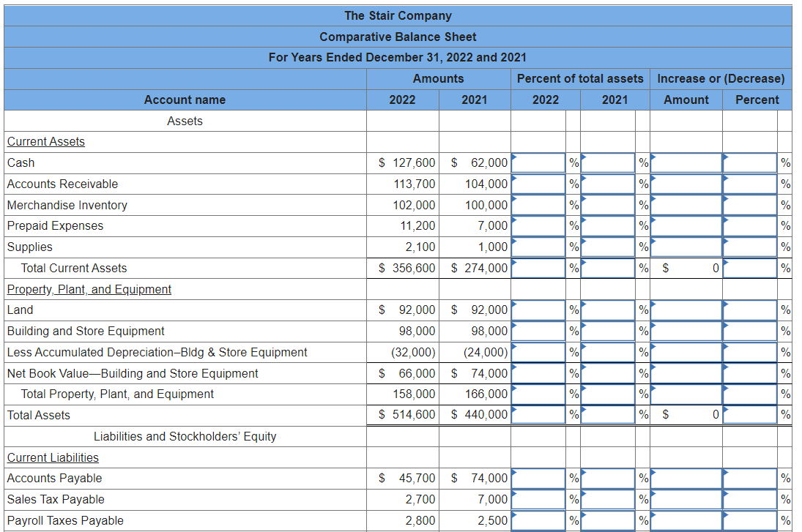Screen dimensions: 802x532
Task: Select Supplies increase percent field
Action: (x=750, y=247)
